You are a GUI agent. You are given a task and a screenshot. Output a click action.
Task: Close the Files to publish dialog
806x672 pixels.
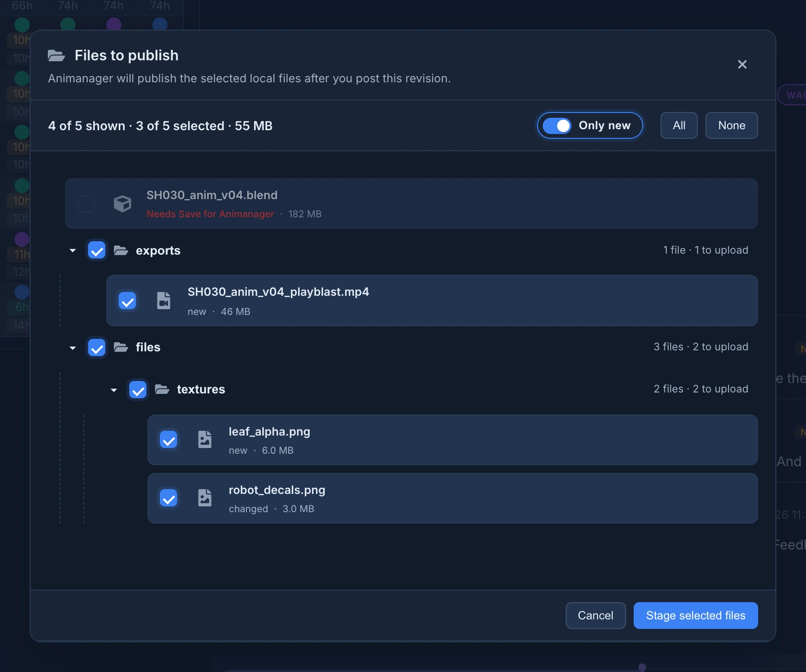(742, 64)
